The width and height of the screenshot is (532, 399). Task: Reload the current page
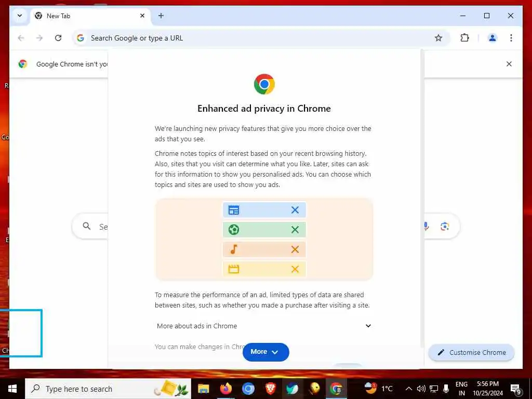pos(58,38)
